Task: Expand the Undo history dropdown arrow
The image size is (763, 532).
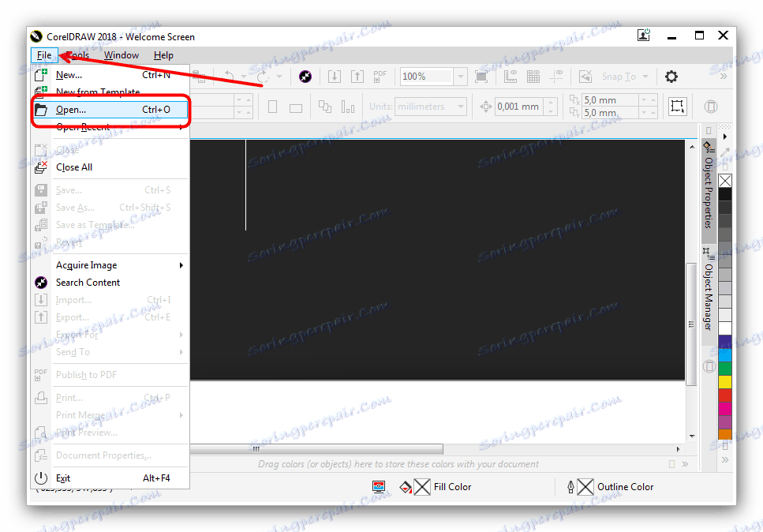Action: [243, 77]
